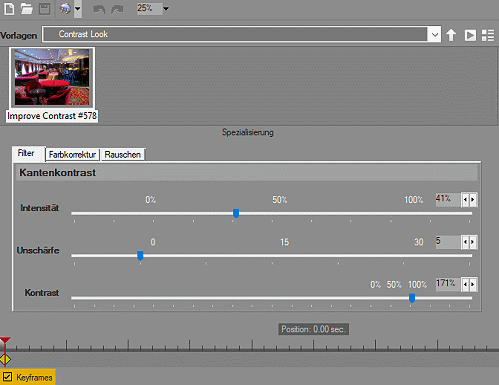Open the 25% zoom dropdown
This screenshot has height=385, width=499.
point(166,8)
